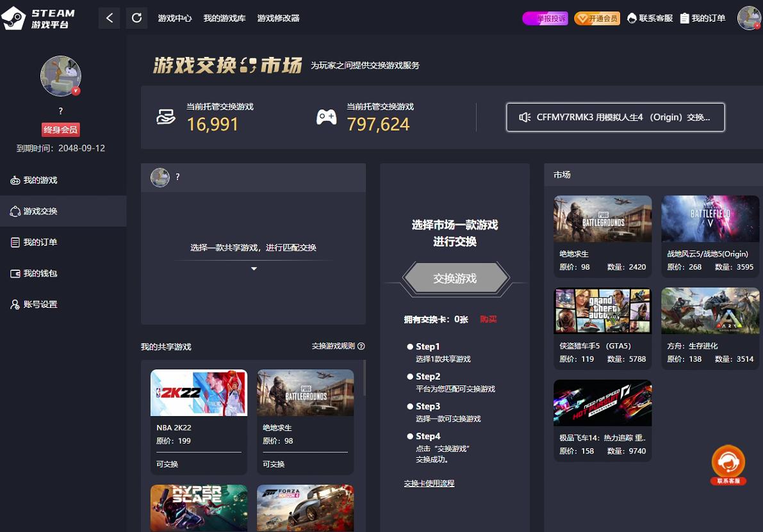Click the wallet icon beside 我的钱包
Screen dimensions: 763x532
(15, 274)
